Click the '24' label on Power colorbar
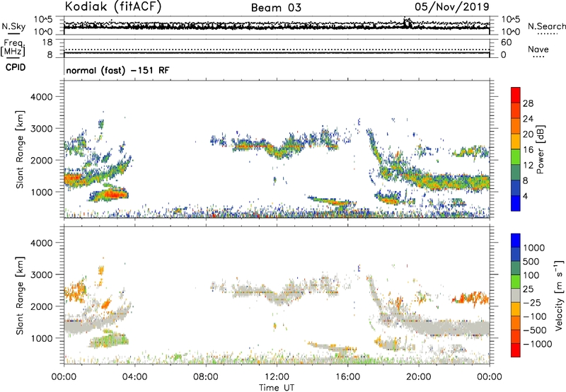The image size is (566, 392). click(528, 119)
